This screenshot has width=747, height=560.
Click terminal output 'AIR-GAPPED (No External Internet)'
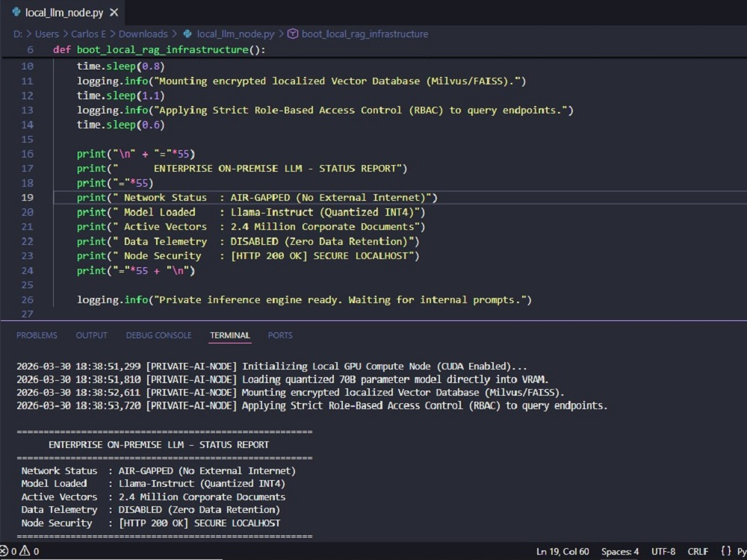click(207, 471)
